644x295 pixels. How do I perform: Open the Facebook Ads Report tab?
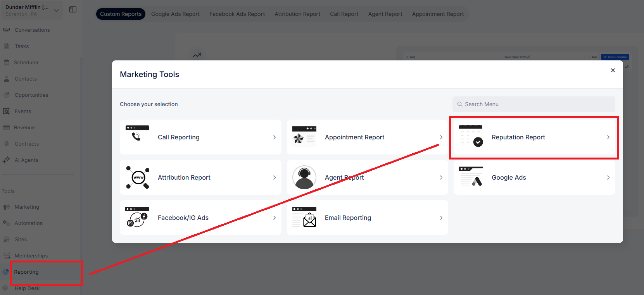coord(237,14)
